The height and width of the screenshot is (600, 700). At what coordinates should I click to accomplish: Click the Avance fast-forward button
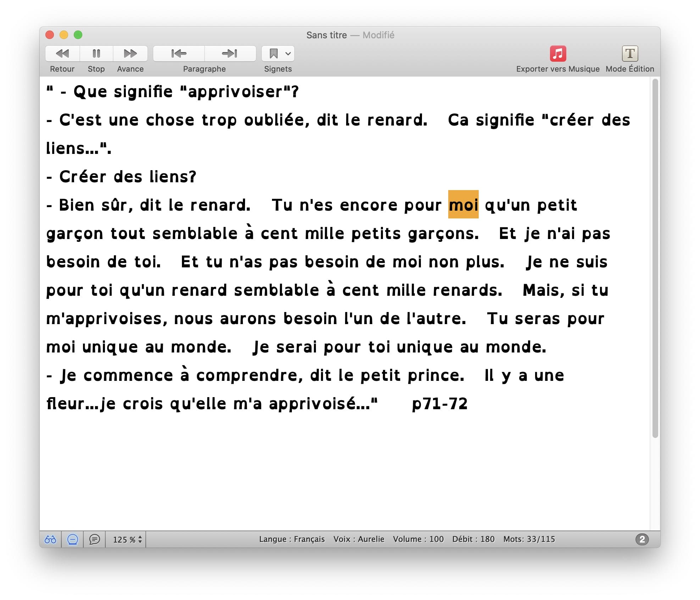point(130,54)
